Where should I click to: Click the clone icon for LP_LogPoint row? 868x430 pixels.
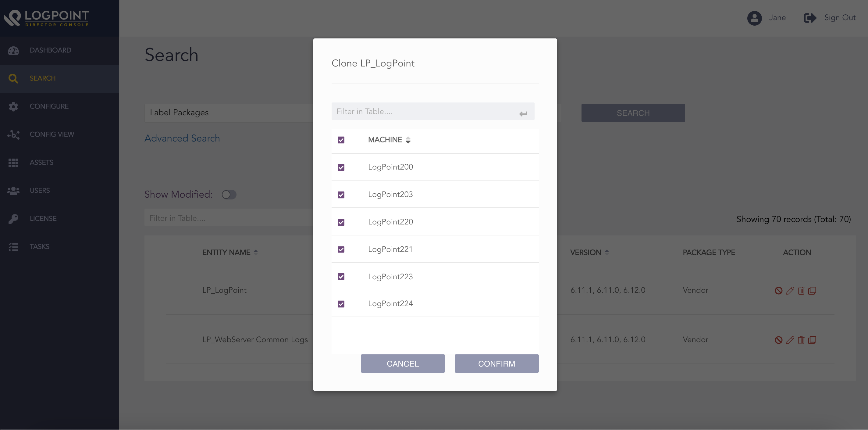pyautogui.click(x=813, y=290)
